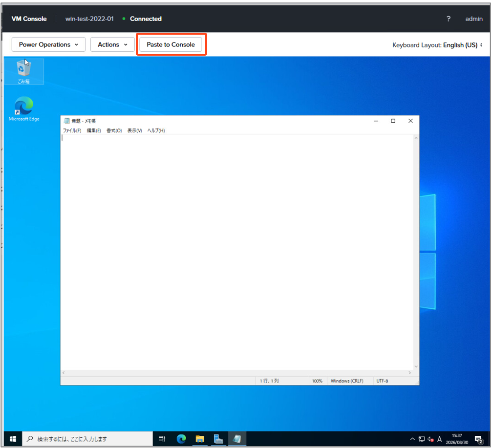Click 'Windows (CRLF)' in status bar
Viewport: 492px width, 448px height.
[x=347, y=381]
